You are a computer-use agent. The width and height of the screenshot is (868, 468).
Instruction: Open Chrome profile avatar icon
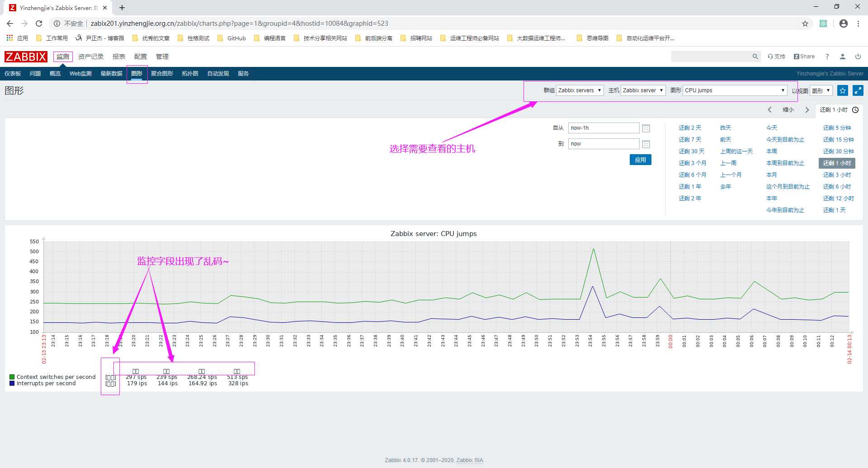844,24
